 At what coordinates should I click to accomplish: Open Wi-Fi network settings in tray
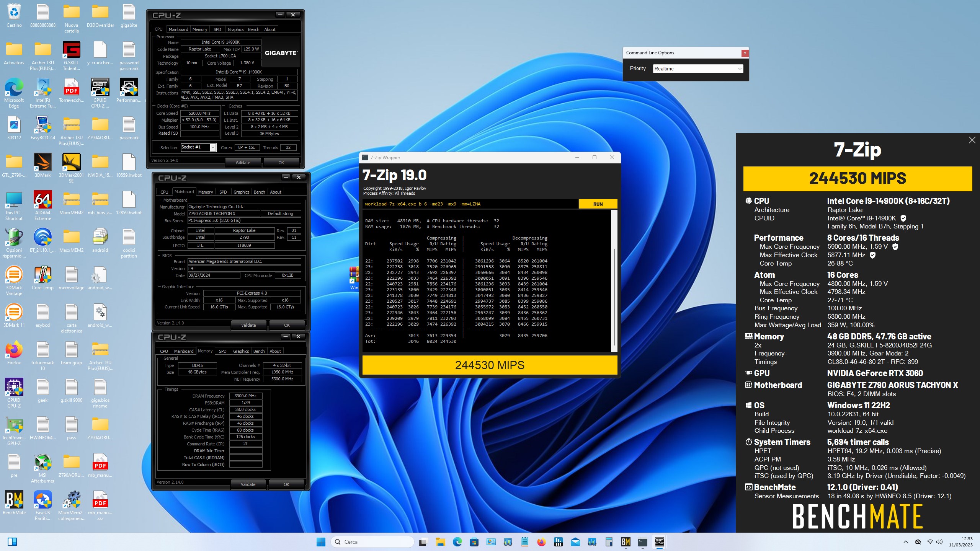click(x=930, y=542)
